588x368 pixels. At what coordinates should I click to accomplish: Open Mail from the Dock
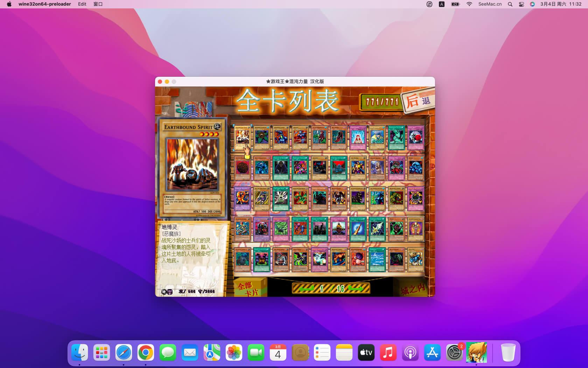tap(190, 352)
